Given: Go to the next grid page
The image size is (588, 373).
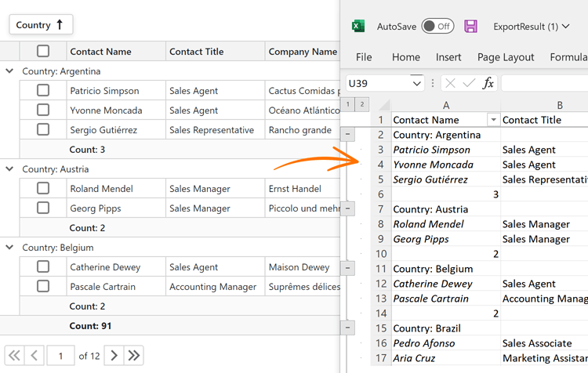Looking at the screenshot, I should 114,356.
